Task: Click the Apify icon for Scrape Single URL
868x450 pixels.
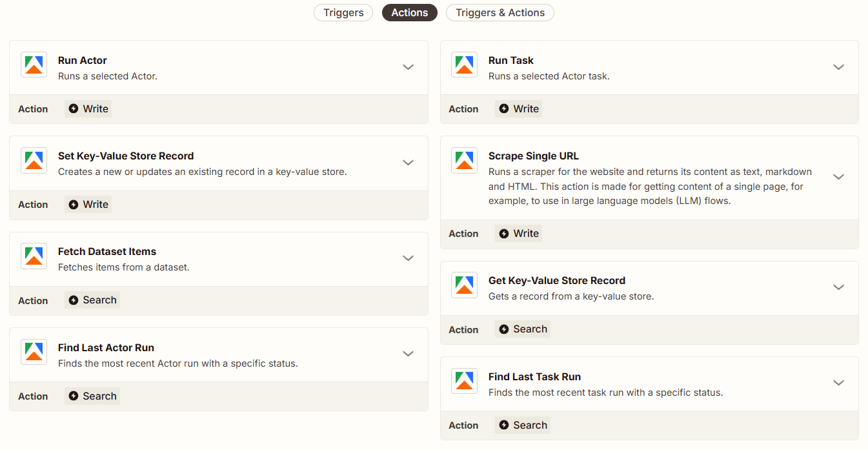Action: pos(464,160)
